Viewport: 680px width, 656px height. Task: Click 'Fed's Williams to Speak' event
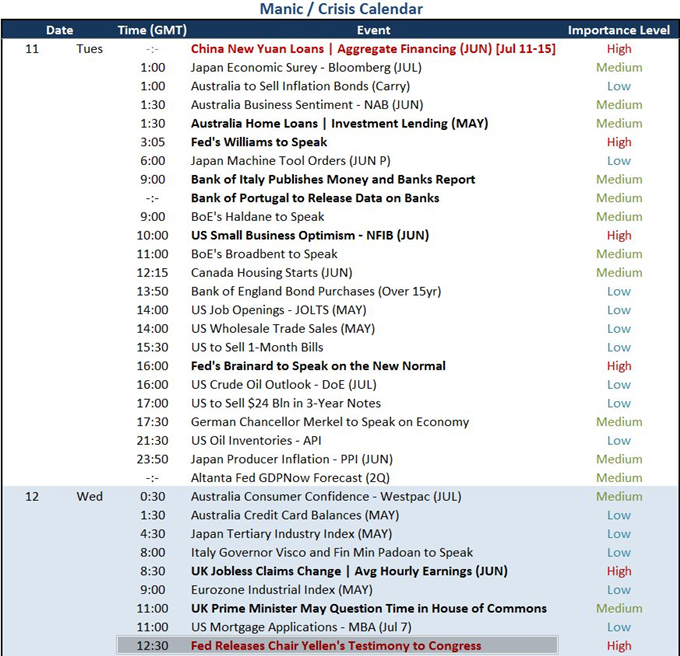[259, 142]
